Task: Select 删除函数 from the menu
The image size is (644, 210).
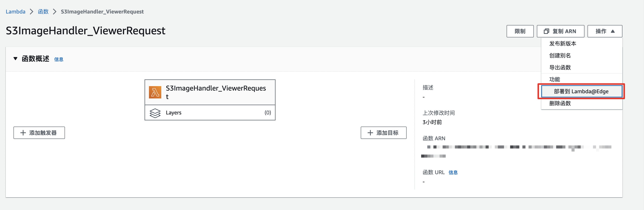Action: tap(560, 103)
